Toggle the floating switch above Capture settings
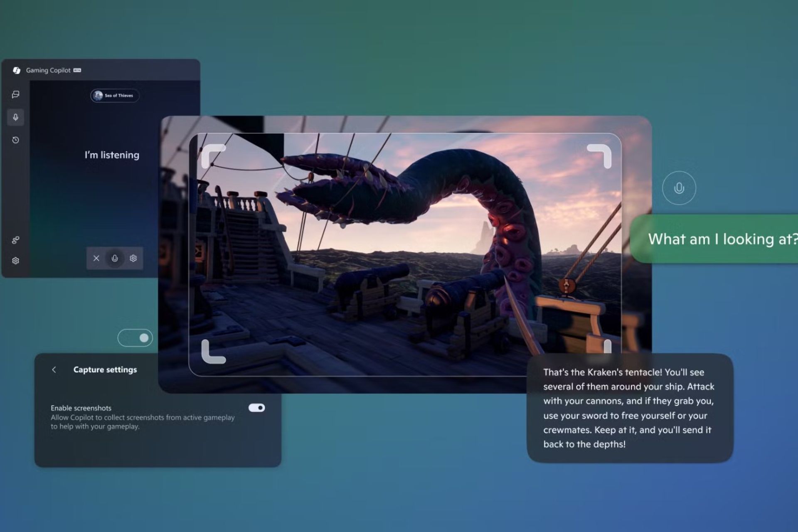 tap(135, 338)
